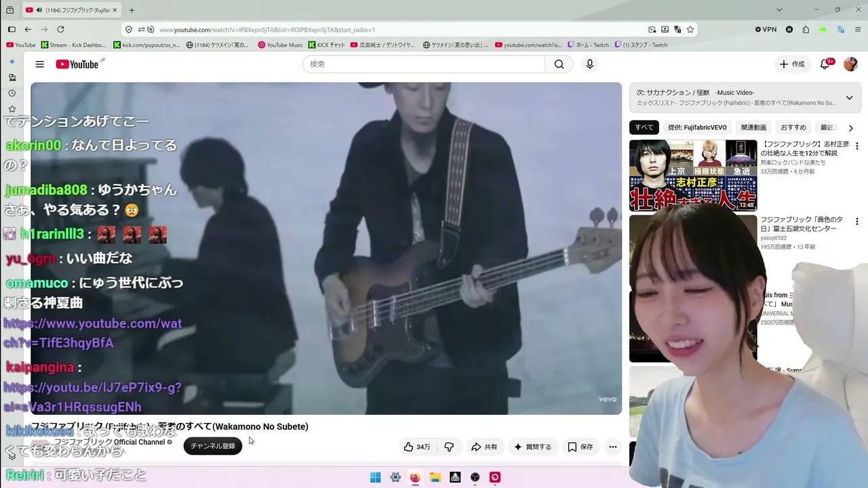Go forward with the browser forward arrow
868x488 pixels.
44,30
